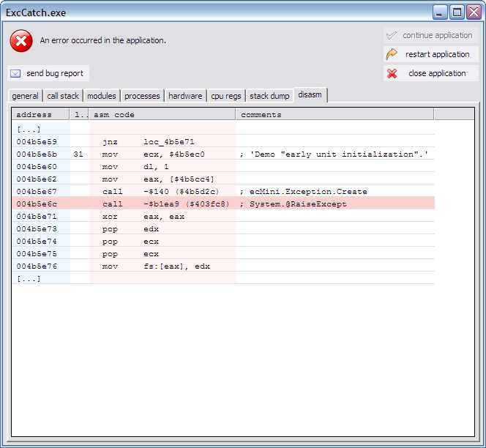Open the call stack tab

pos(63,96)
